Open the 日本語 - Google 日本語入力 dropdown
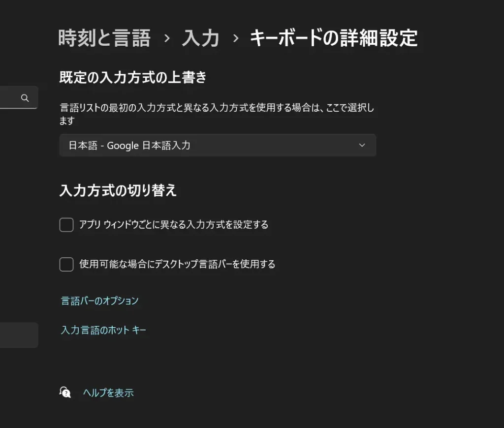Image resolution: width=504 pixels, height=428 pixels. pos(218,145)
